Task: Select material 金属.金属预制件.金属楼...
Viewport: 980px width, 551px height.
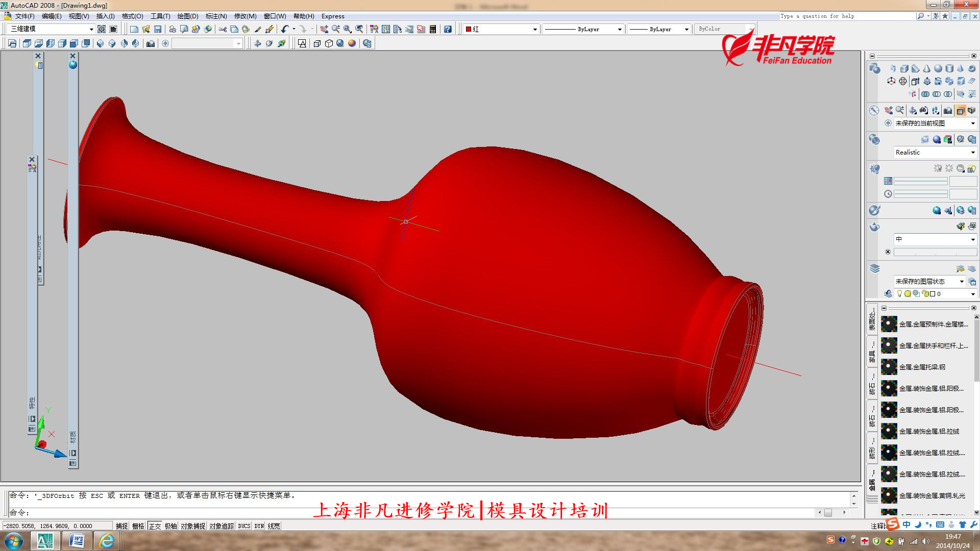Action: (926, 324)
